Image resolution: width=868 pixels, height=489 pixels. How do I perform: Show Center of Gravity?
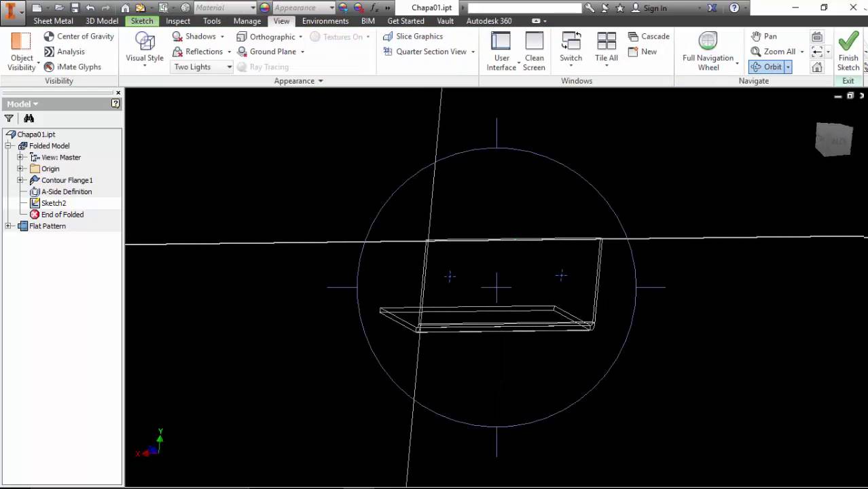click(78, 36)
